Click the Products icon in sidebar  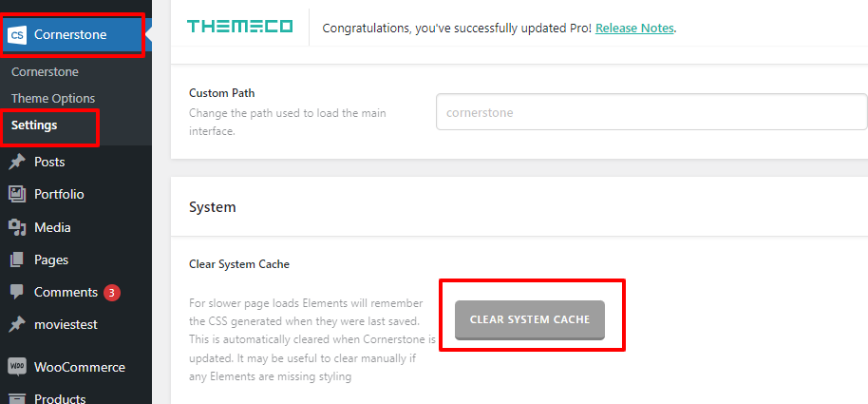(17, 398)
